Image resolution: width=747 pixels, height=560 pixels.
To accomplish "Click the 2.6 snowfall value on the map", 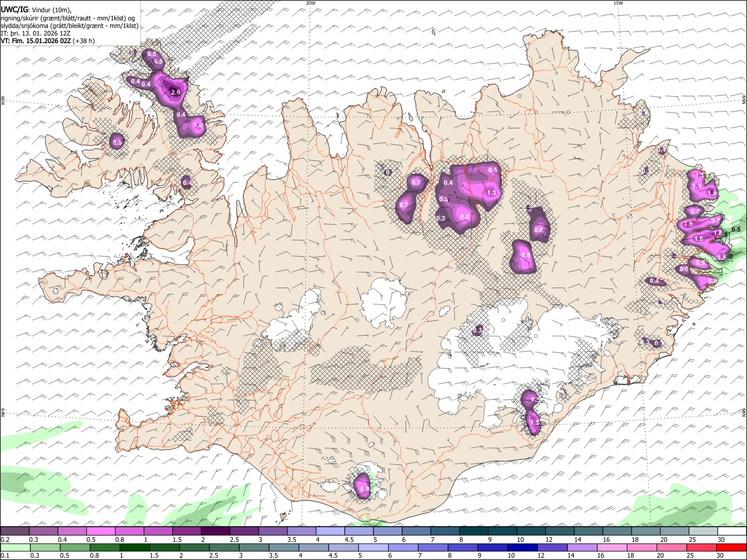I will tap(176, 92).
